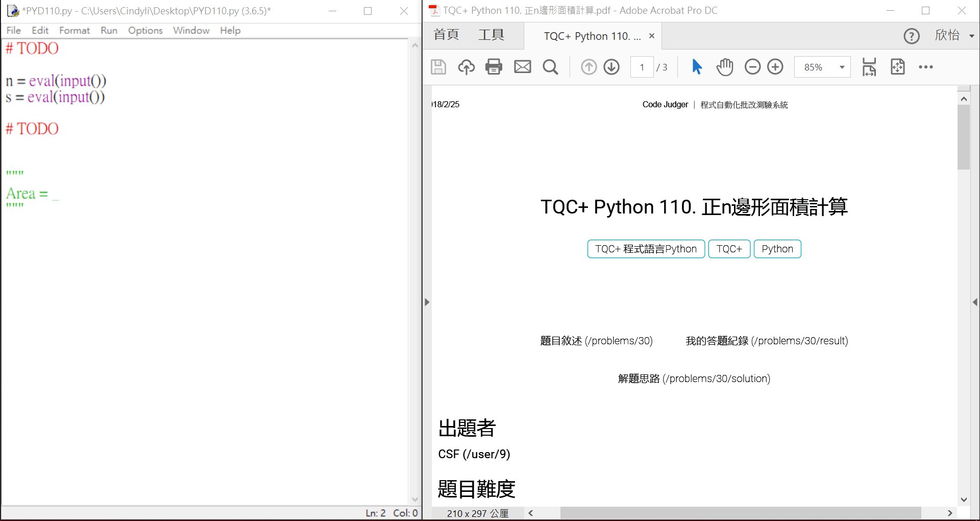Click the Acrobat PDF title bar icon
This screenshot has height=521, width=980.
point(434,10)
